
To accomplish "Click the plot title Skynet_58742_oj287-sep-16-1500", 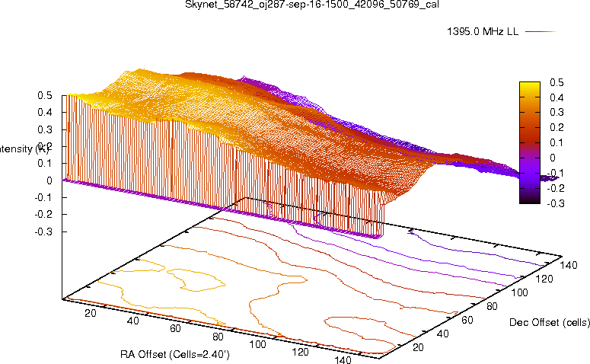I will click(312, 5).
